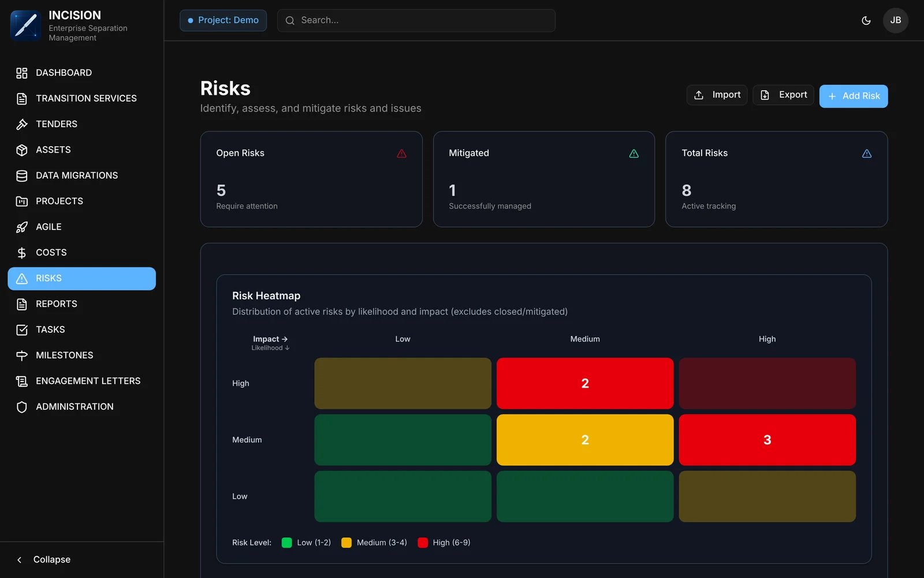Click the Agile rocket icon

pyautogui.click(x=22, y=227)
